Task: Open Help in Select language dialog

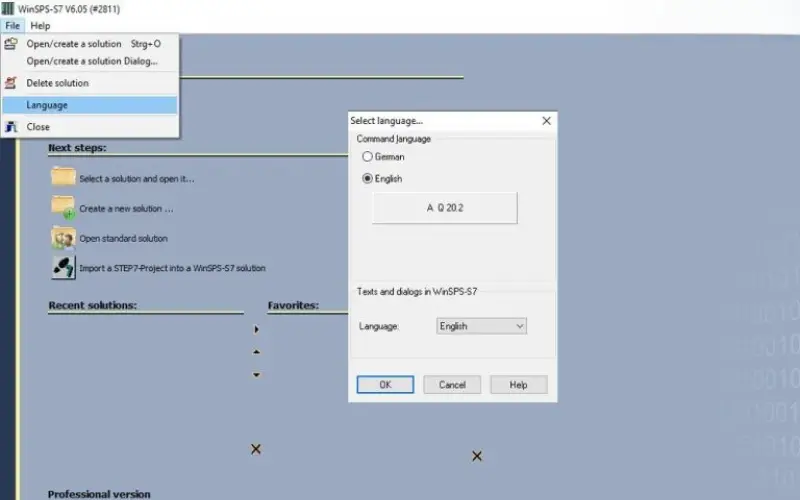Action: 518,385
